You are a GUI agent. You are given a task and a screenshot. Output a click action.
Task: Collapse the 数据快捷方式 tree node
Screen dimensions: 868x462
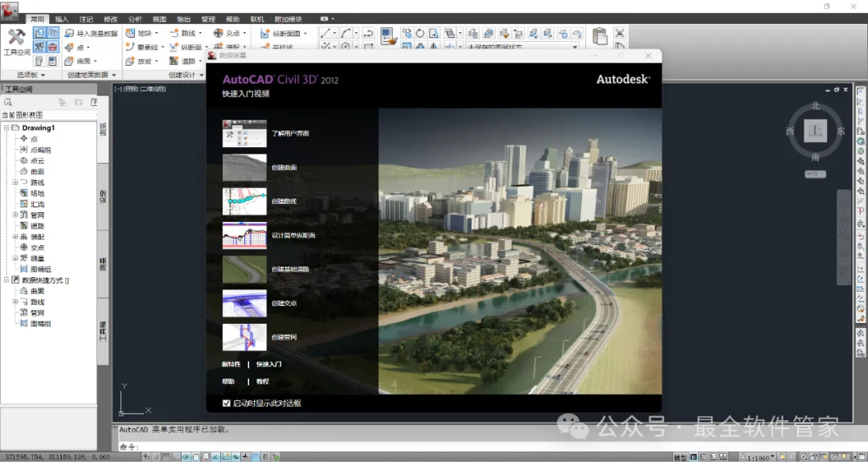tap(6, 280)
